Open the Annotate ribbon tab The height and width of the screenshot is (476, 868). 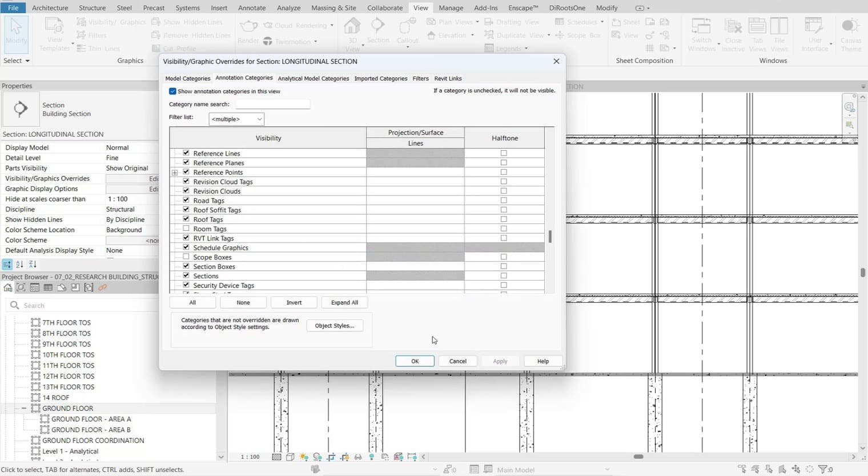(x=252, y=8)
